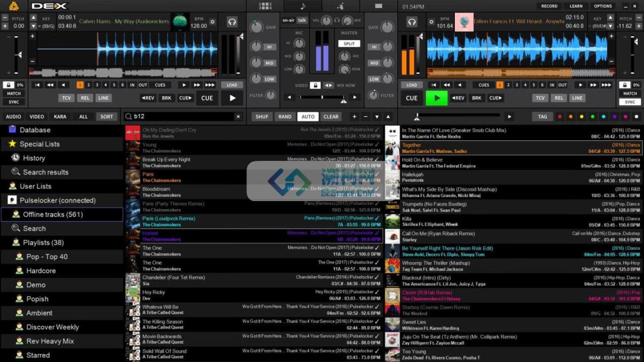The image size is (644, 362).
Task: Toggle the AUTO playlist mode
Action: tap(308, 117)
